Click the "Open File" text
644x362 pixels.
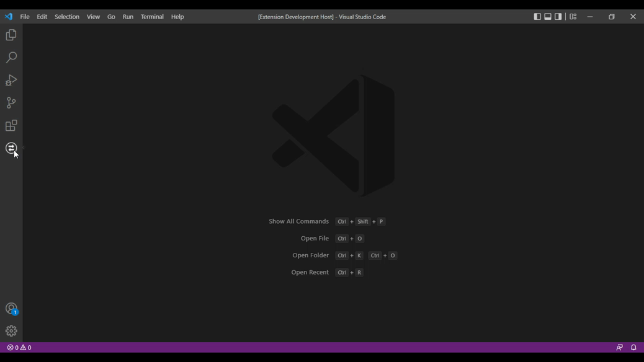coord(315,238)
